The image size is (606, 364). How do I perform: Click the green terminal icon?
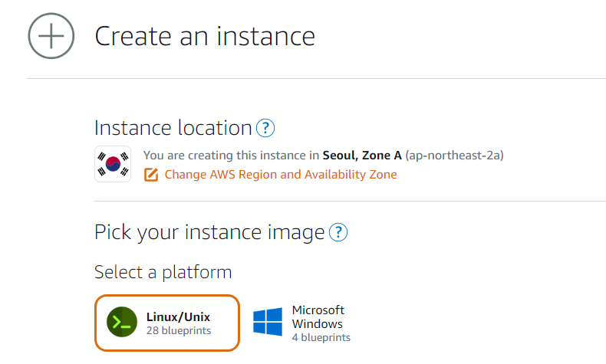click(x=122, y=322)
